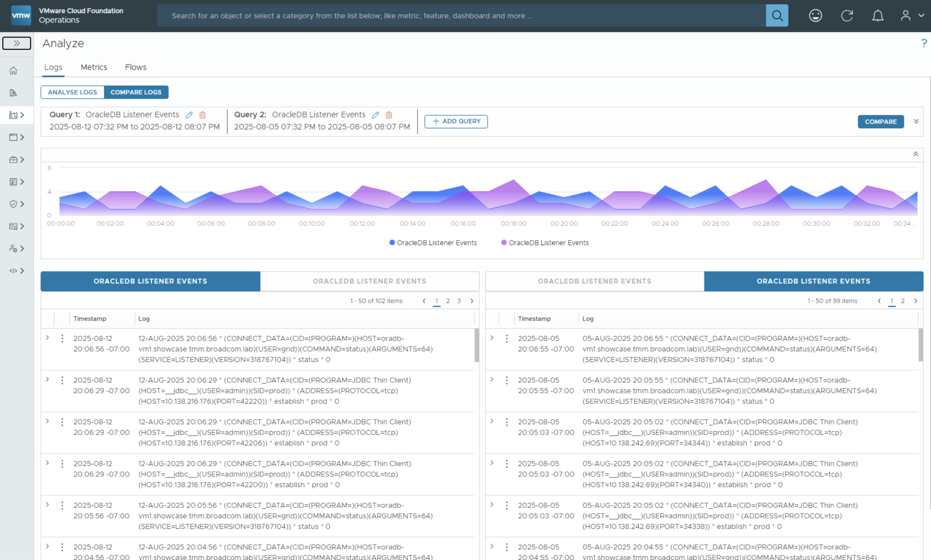Open the notifications bell
The width and height of the screenshot is (931, 560).
(x=878, y=15)
